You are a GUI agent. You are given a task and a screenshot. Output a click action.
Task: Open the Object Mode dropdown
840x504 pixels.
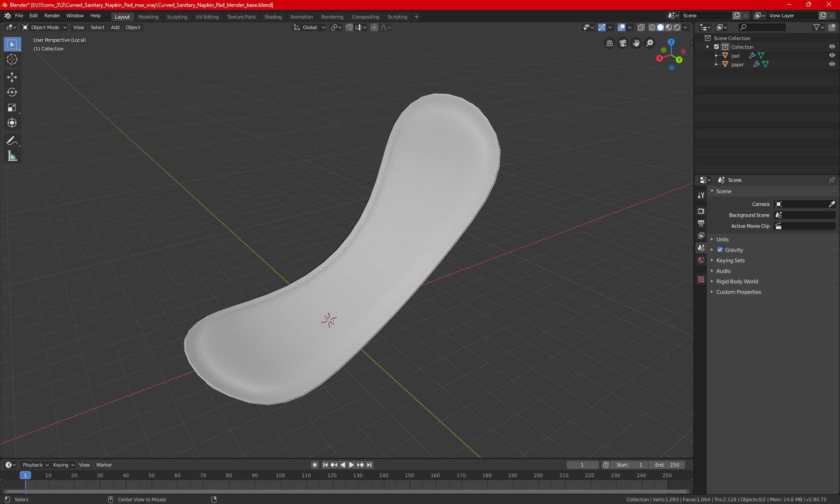pos(45,28)
